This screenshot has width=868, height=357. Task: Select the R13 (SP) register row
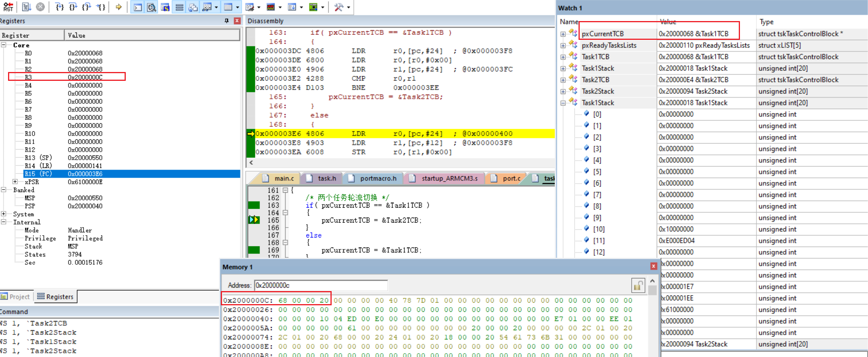click(132, 158)
